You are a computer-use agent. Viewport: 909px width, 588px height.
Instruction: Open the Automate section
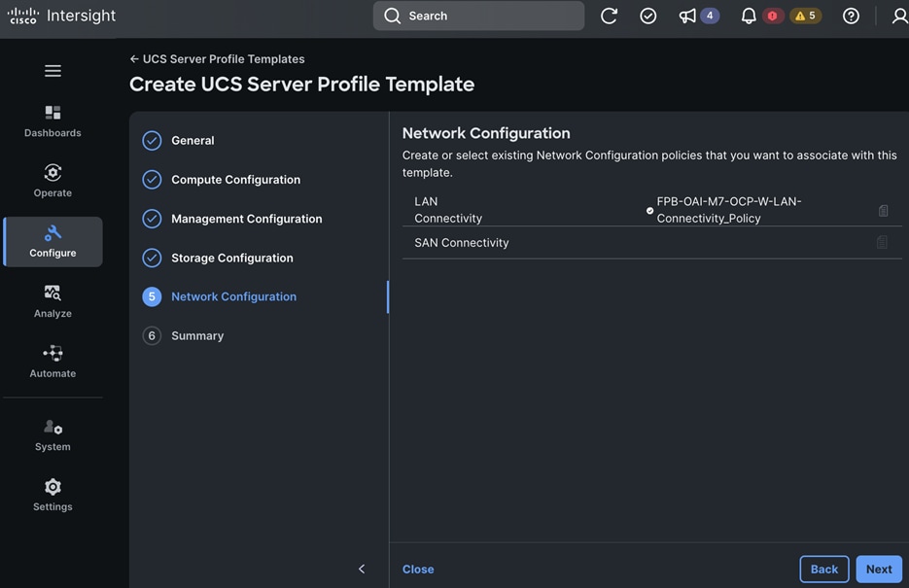click(52, 363)
